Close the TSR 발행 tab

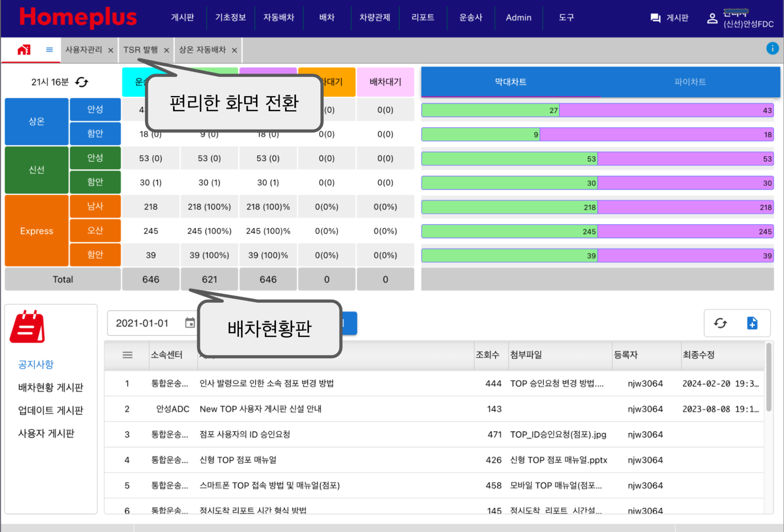pos(166,50)
